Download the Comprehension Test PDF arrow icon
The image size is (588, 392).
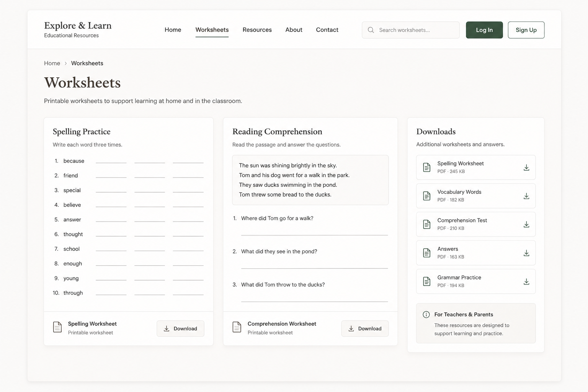pyautogui.click(x=526, y=224)
